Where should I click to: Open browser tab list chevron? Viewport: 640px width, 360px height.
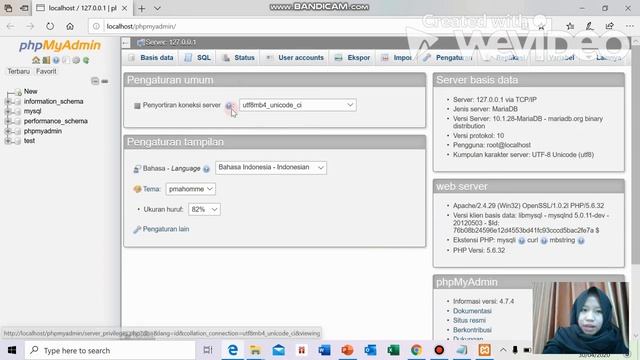point(157,8)
